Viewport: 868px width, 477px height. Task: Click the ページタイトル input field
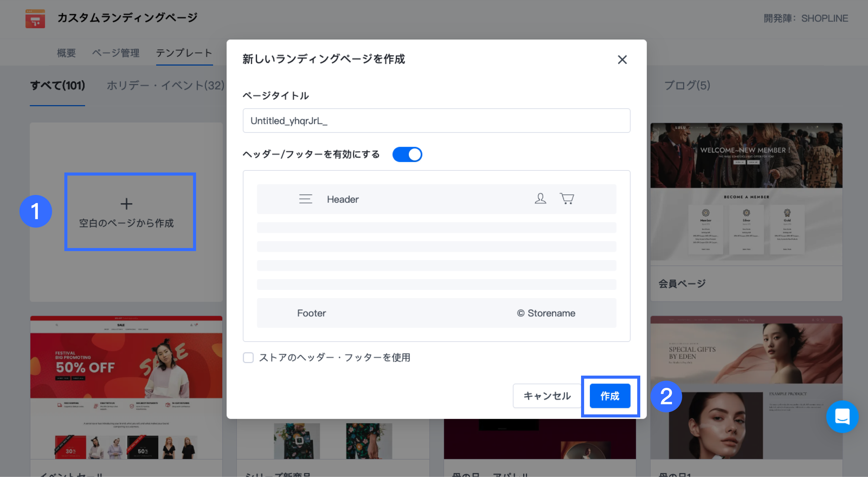point(436,121)
